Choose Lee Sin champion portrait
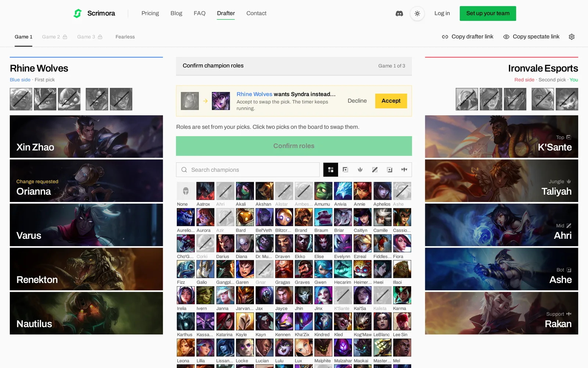This screenshot has height=368, width=588. coord(402,322)
